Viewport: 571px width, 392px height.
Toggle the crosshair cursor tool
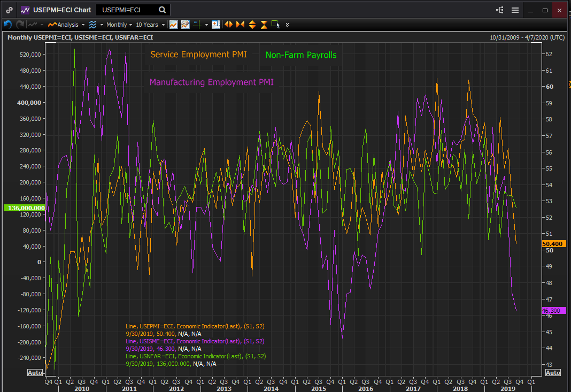coord(197,25)
